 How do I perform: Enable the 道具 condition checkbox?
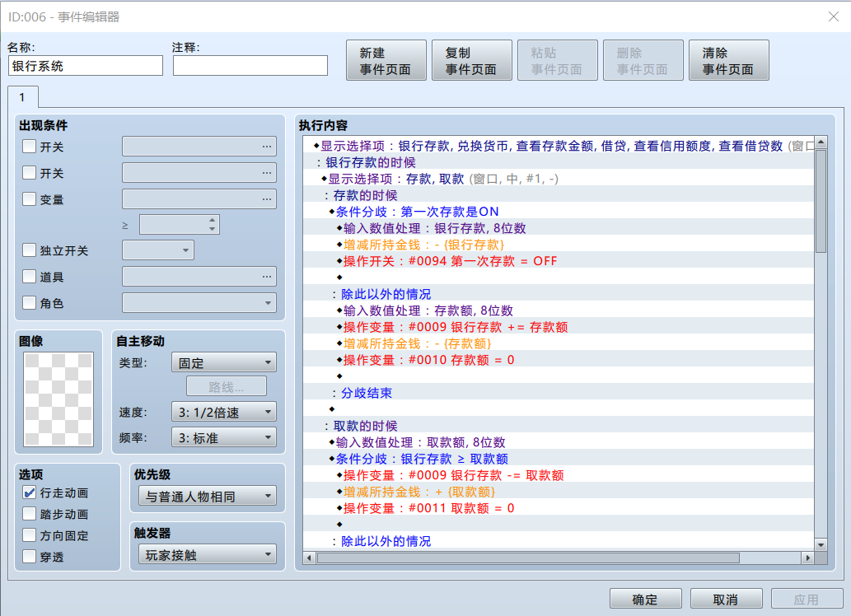click(30, 277)
